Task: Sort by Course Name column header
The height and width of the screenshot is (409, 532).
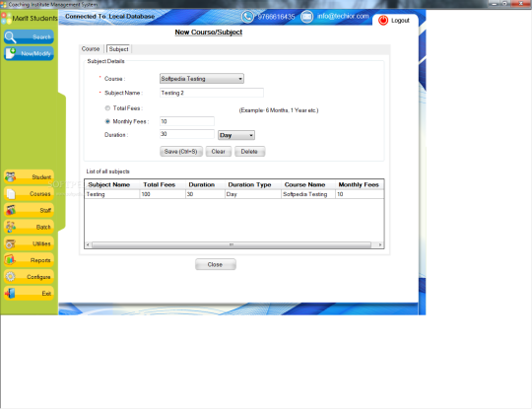Action: 308,184
